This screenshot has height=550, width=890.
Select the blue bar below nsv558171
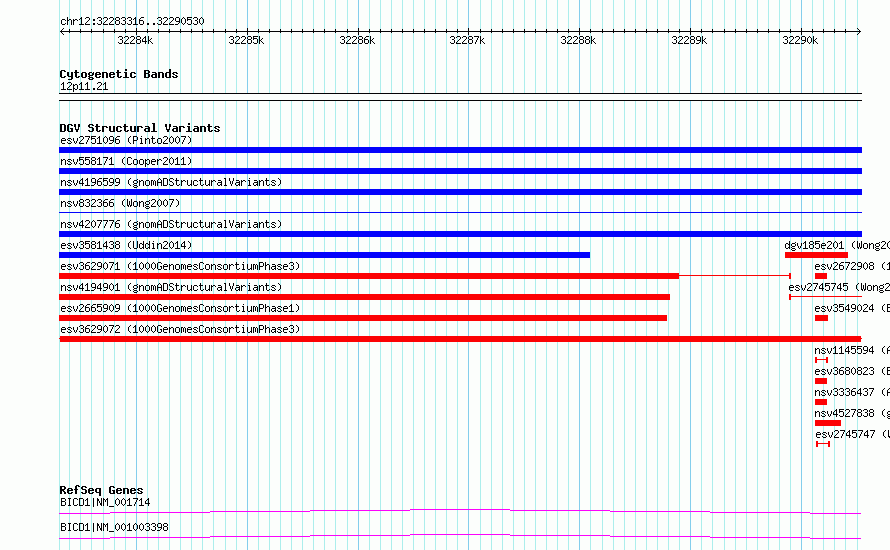point(460,171)
